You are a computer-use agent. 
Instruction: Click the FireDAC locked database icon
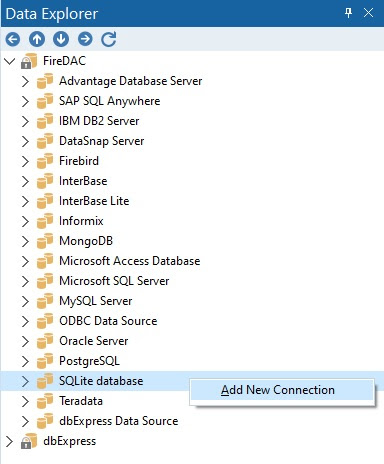(x=29, y=61)
